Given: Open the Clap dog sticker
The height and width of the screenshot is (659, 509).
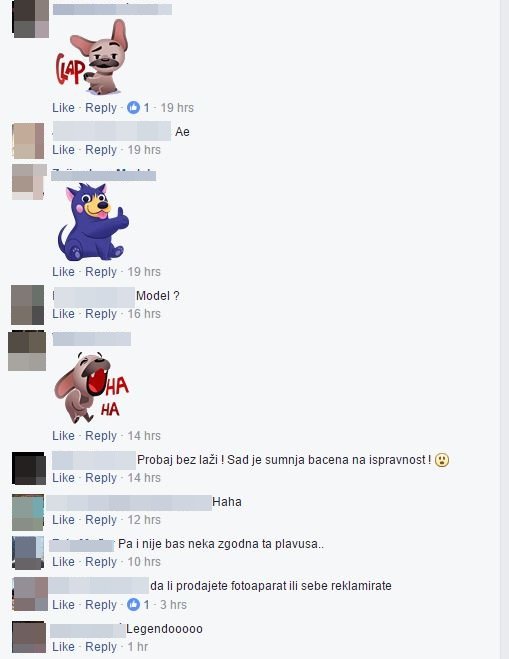Looking at the screenshot, I should coord(92,57).
